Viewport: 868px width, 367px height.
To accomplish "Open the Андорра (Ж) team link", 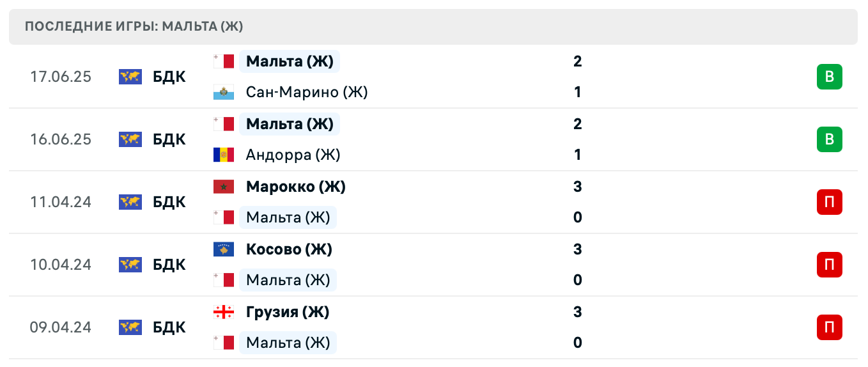I will pos(293,155).
